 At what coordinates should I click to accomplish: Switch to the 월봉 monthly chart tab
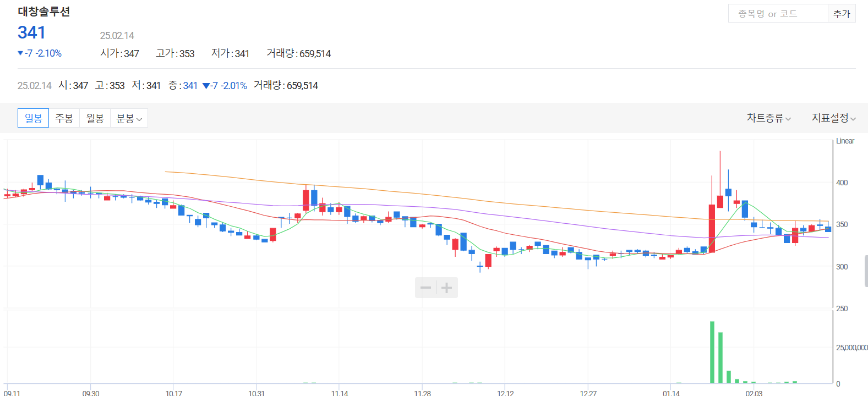click(95, 118)
